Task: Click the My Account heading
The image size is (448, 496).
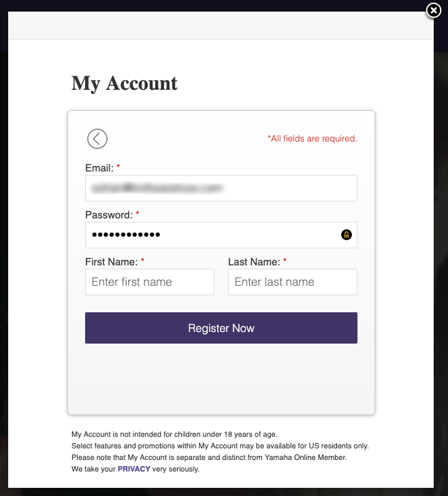Action: [125, 84]
